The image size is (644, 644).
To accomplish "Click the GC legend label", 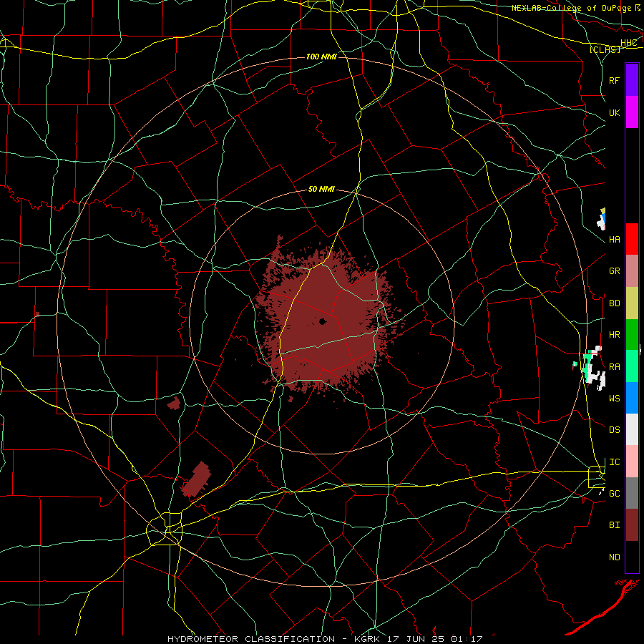I will (614, 494).
